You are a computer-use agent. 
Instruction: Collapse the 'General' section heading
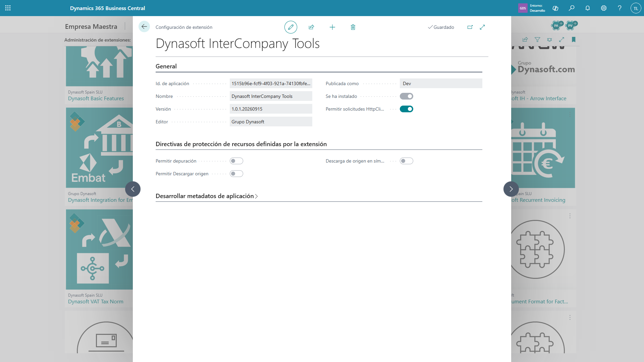[x=166, y=66]
